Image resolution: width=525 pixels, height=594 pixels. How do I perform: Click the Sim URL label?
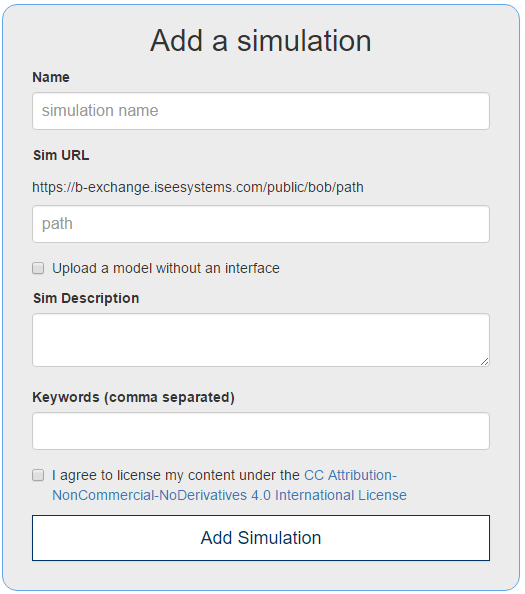click(61, 155)
